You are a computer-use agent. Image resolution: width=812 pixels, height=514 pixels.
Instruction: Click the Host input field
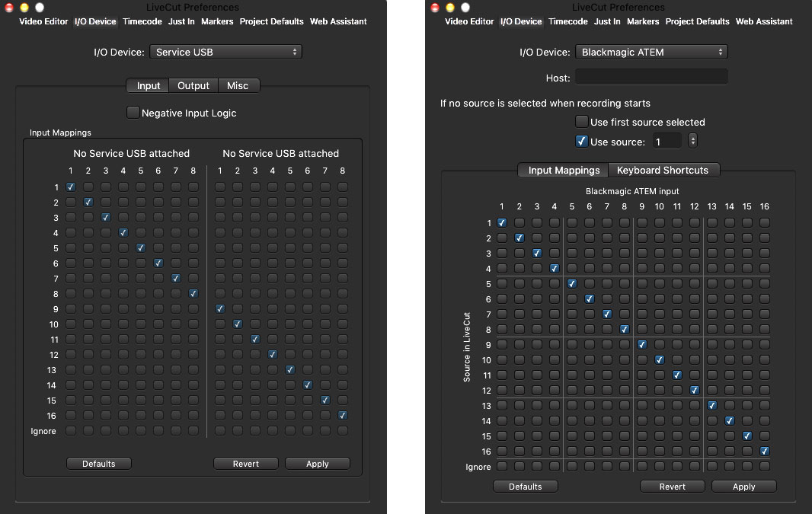651,77
